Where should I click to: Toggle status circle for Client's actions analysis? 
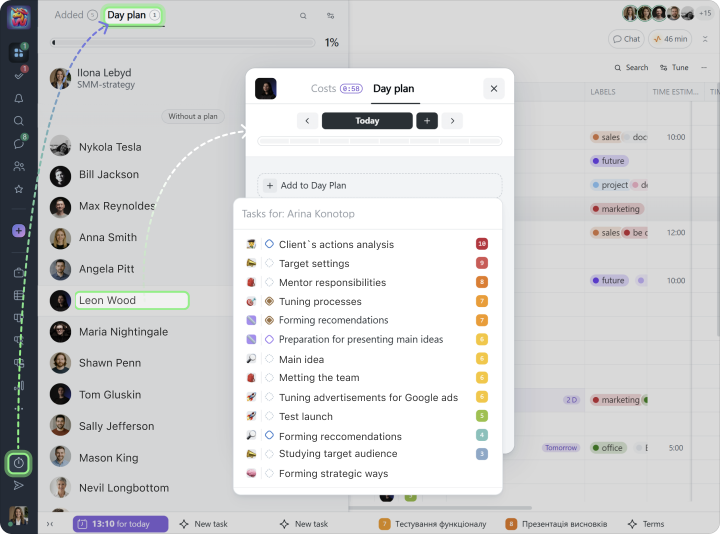click(x=269, y=244)
